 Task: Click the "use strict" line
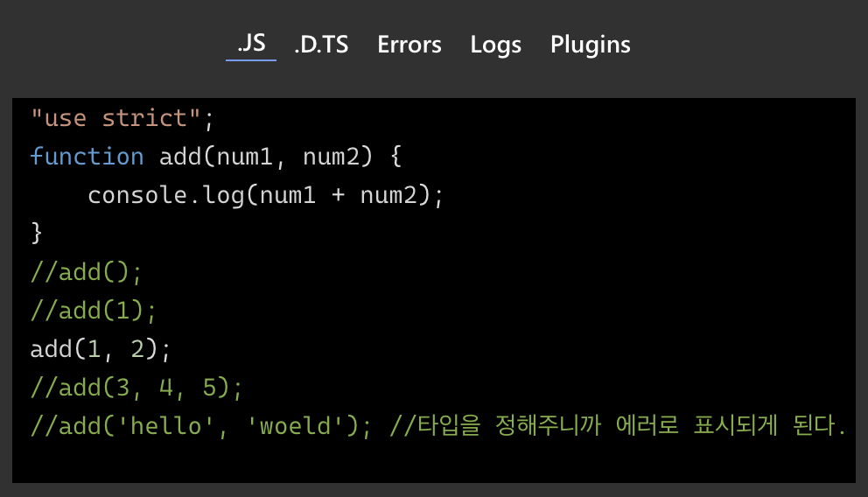click(x=122, y=118)
